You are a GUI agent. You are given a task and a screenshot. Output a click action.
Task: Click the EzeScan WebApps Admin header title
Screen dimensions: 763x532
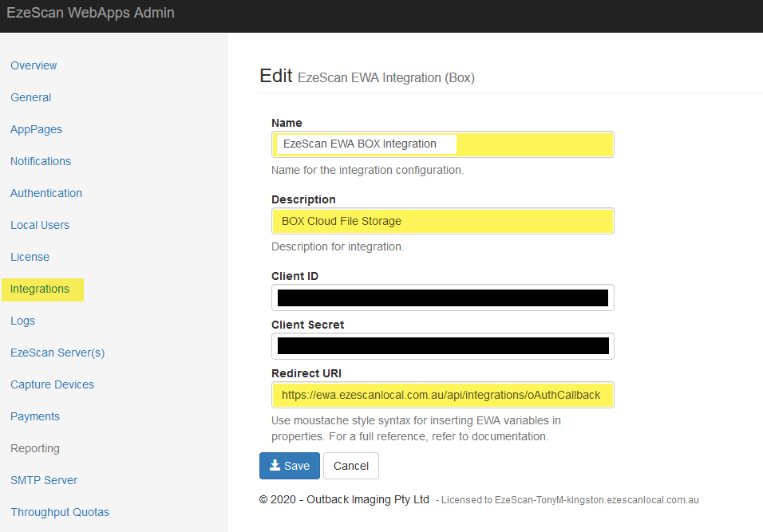90,13
